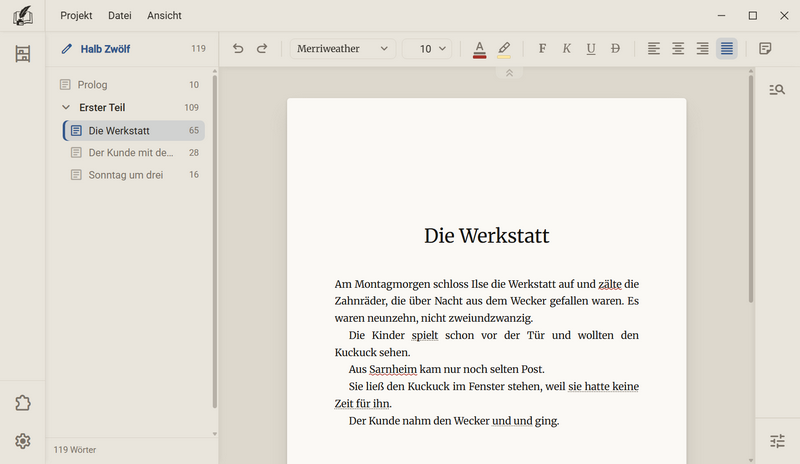Collapse the toolbar with the double chevron
800x464 pixels.
pyautogui.click(x=509, y=73)
